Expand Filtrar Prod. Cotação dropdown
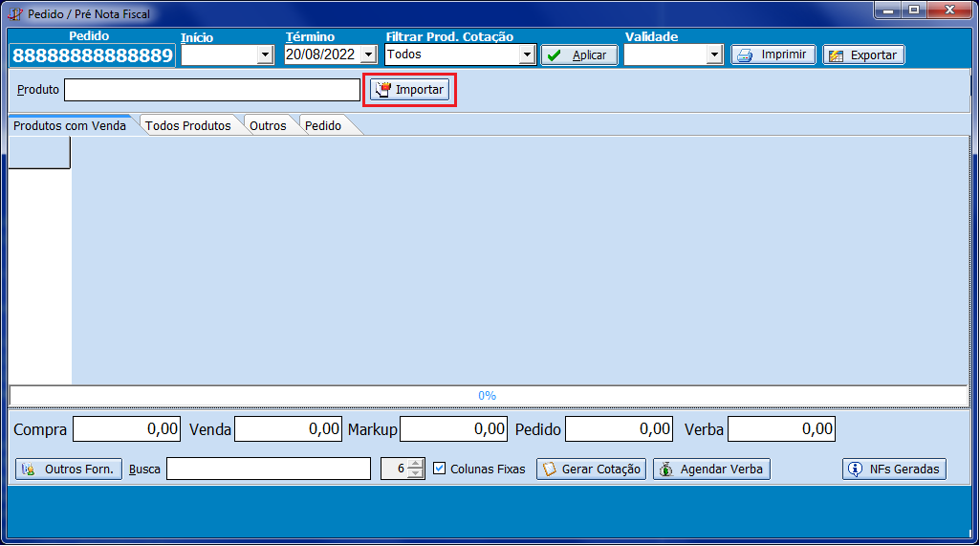 point(526,55)
